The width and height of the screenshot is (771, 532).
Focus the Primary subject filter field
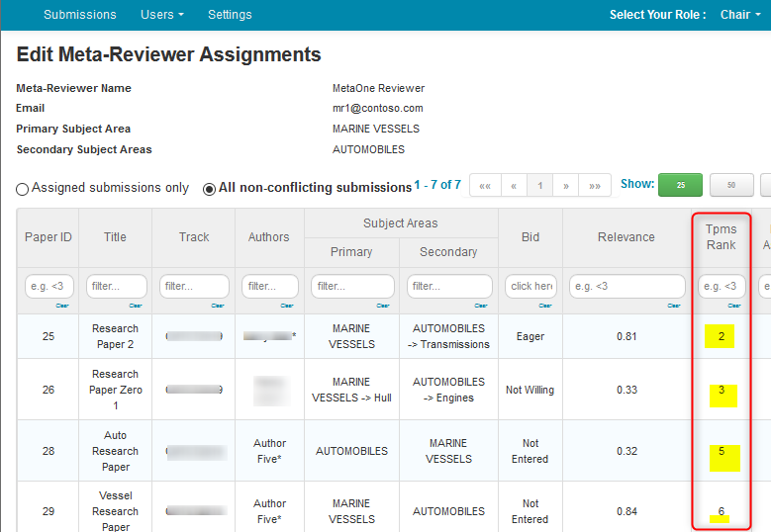(x=352, y=286)
